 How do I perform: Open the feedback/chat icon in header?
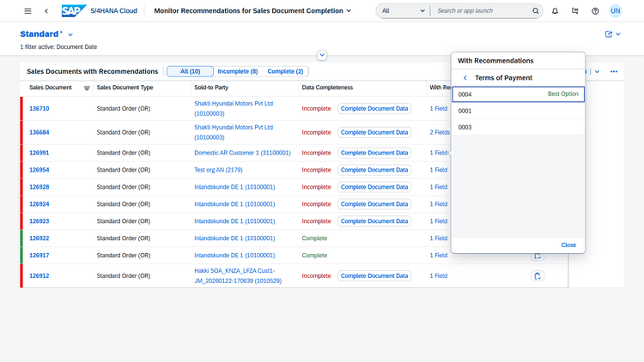coord(575,11)
